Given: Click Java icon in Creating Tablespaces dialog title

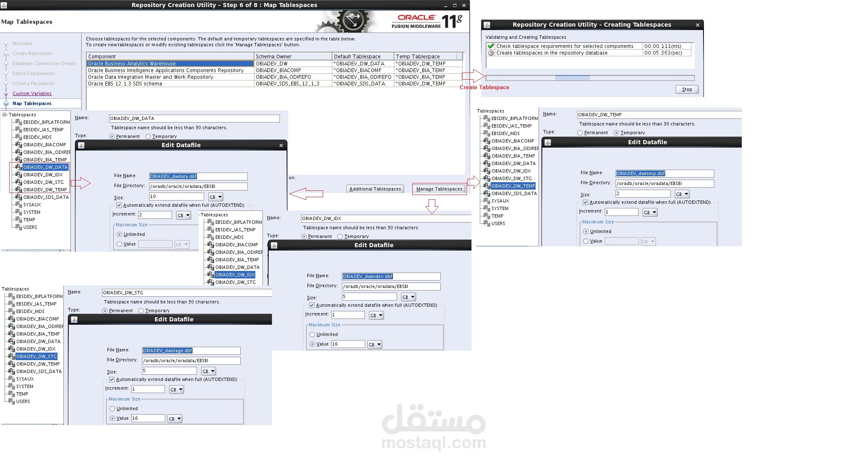Looking at the screenshot, I should click(x=487, y=25).
